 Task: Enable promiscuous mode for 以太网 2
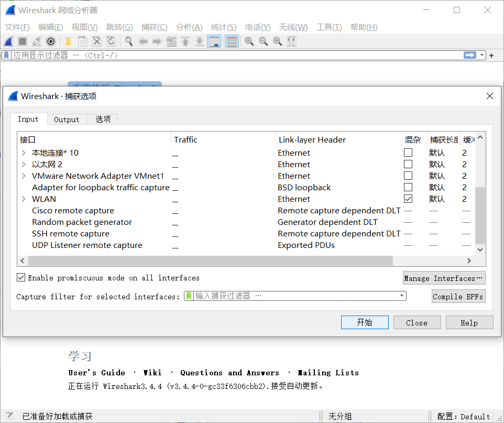[x=408, y=164]
